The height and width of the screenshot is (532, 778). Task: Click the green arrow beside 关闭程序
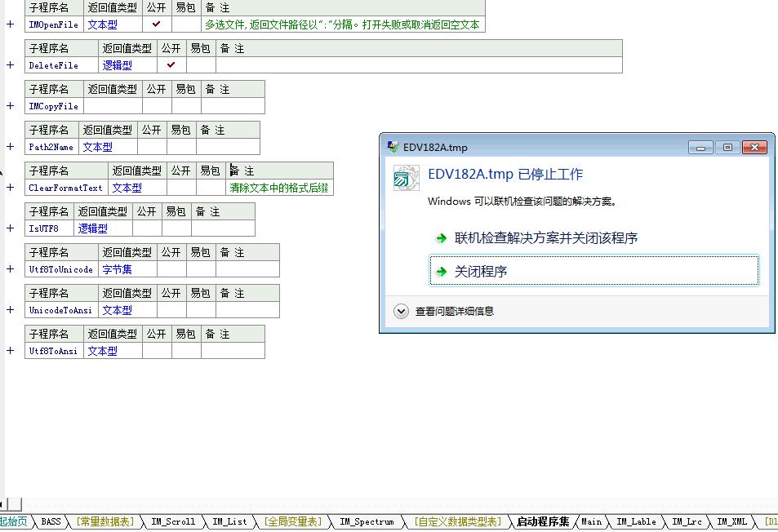(441, 271)
